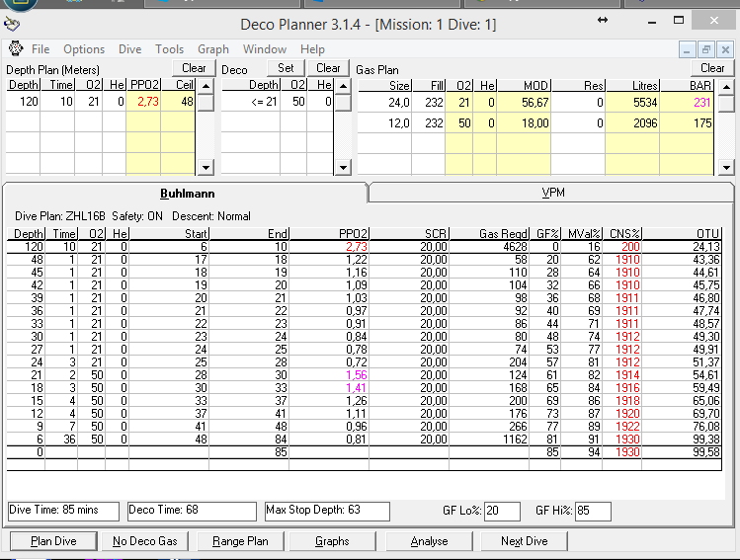Image resolution: width=740 pixels, height=560 pixels.
Task: Click the Gas Reqd column header
Action: 489,234
